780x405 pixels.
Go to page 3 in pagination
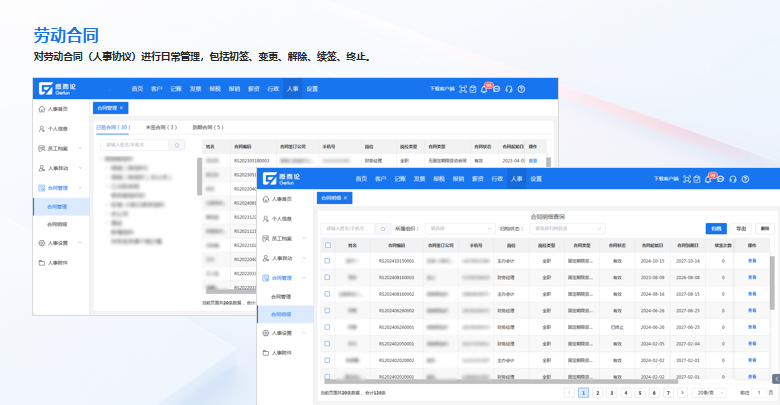[612, 393]
